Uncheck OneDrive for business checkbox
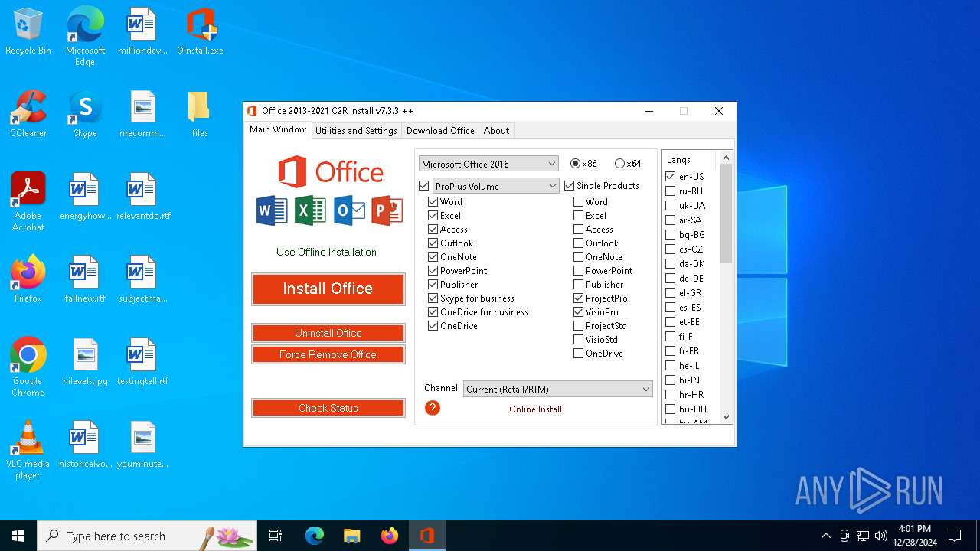Image resolution: width=980 pixels, height=551 pixels. pos(433,312)
